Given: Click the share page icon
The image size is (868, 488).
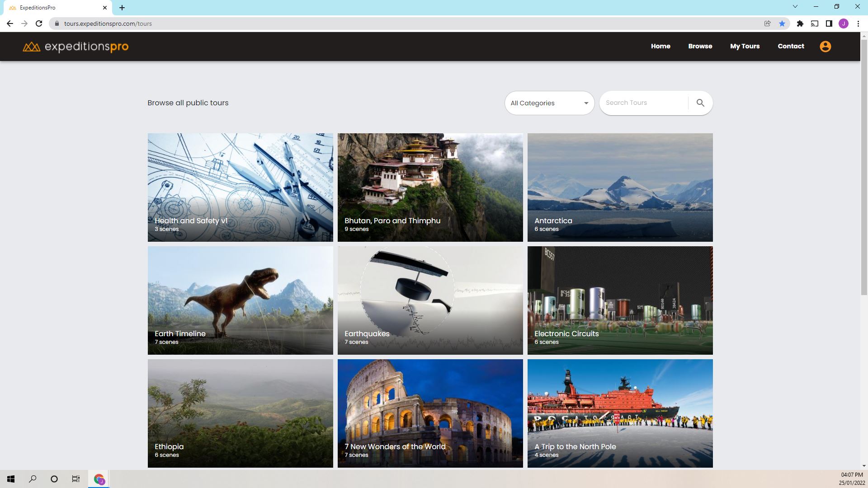Looking at the screenshot, I should [x=767, y=23].
